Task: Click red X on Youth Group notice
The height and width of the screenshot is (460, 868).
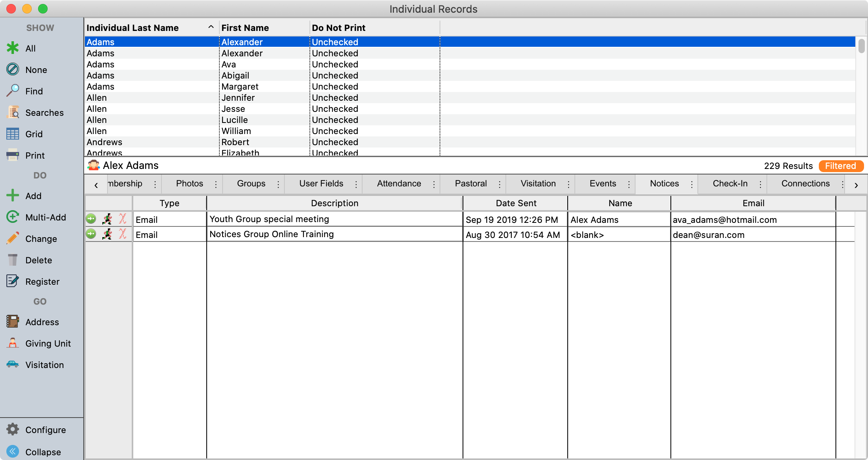Action: pos(123,219)
